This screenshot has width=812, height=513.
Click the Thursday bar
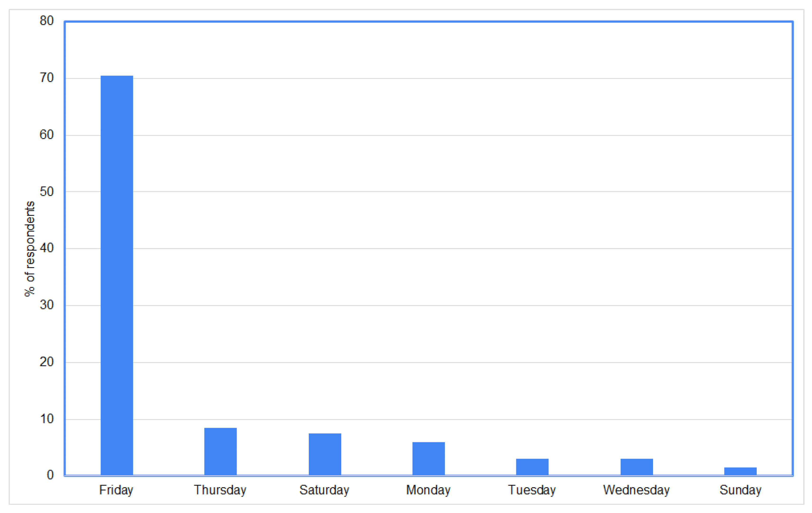pyautogui.click(x=221, y=451)
